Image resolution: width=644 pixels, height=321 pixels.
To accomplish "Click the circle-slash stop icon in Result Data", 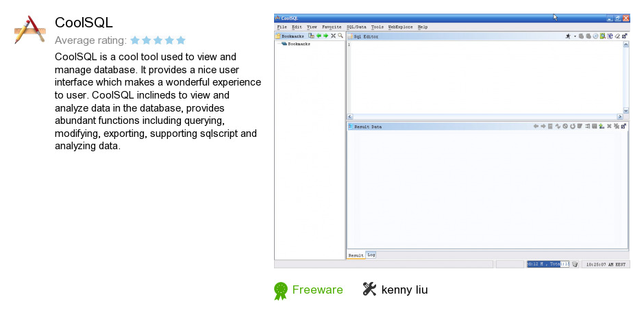I will pos(565,127).
